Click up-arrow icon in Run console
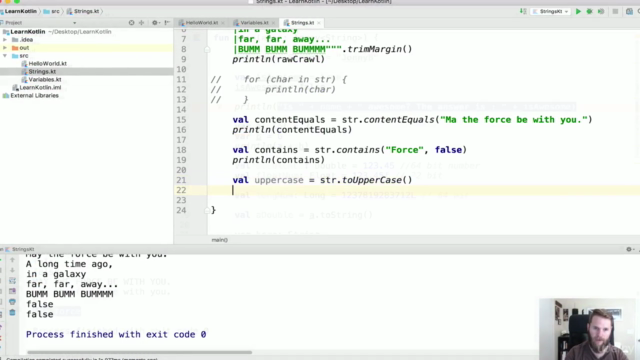 [12, 260]
